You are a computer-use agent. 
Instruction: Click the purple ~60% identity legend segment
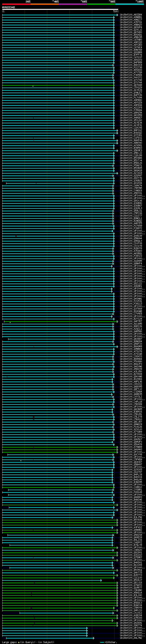pyautogui.click(x=73, y=4)
